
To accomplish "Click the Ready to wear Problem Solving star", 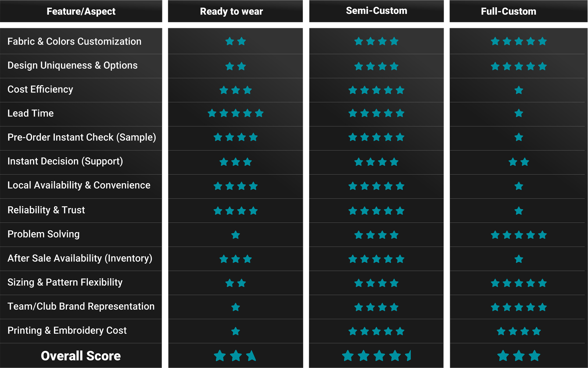I will click(236, 235).
